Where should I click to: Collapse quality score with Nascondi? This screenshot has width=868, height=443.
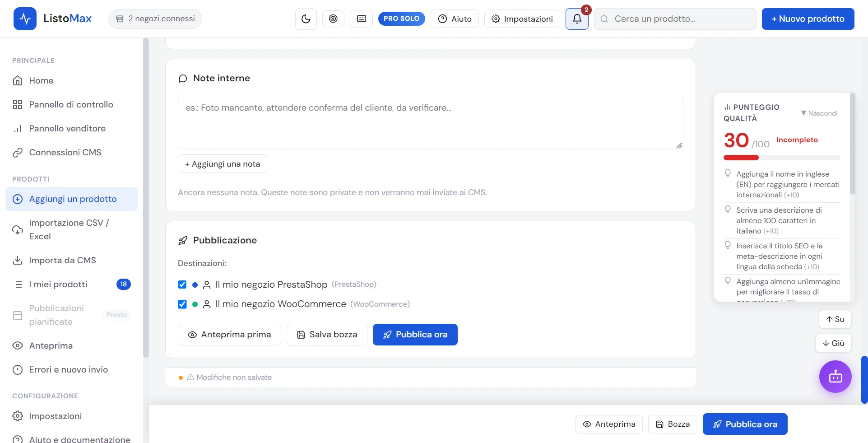[819, 113]
